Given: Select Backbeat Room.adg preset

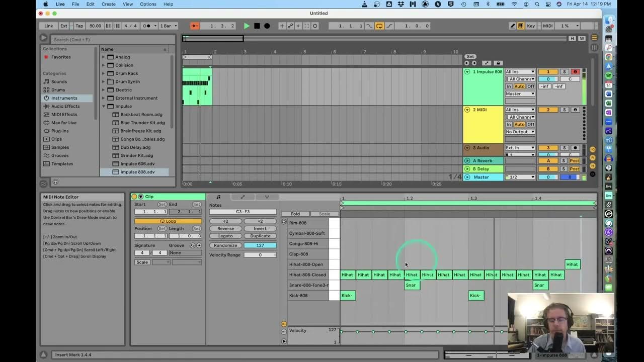Looking at the screenshot, I should 141,115.
